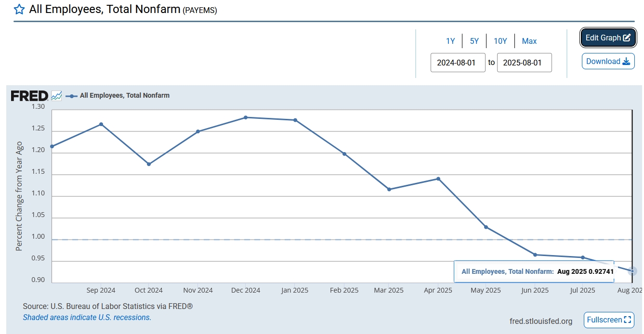The image size is (644, 334).
Task: Click the end date field 2025-08-01
Action: (x=524, y=63)
